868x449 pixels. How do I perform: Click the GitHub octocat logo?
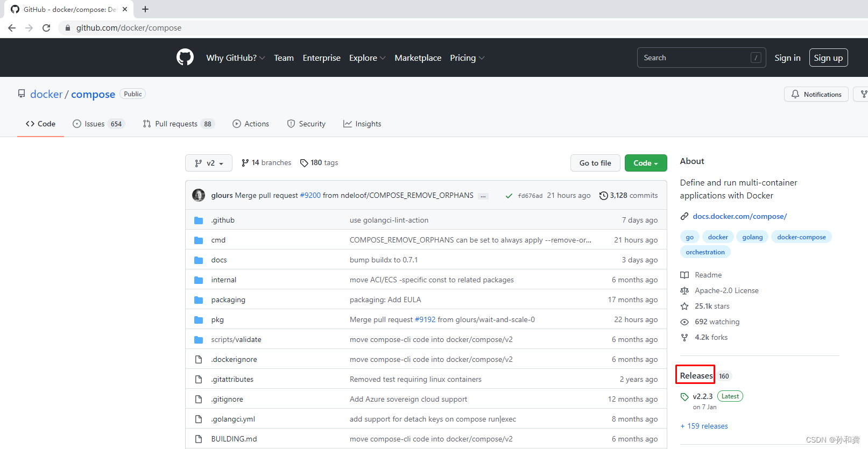coord(185,57)
